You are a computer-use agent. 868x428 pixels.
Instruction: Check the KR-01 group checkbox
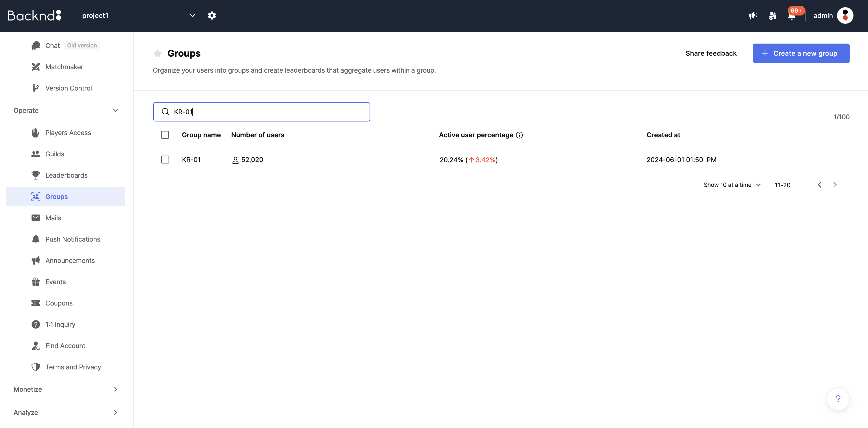click(165, 160)
